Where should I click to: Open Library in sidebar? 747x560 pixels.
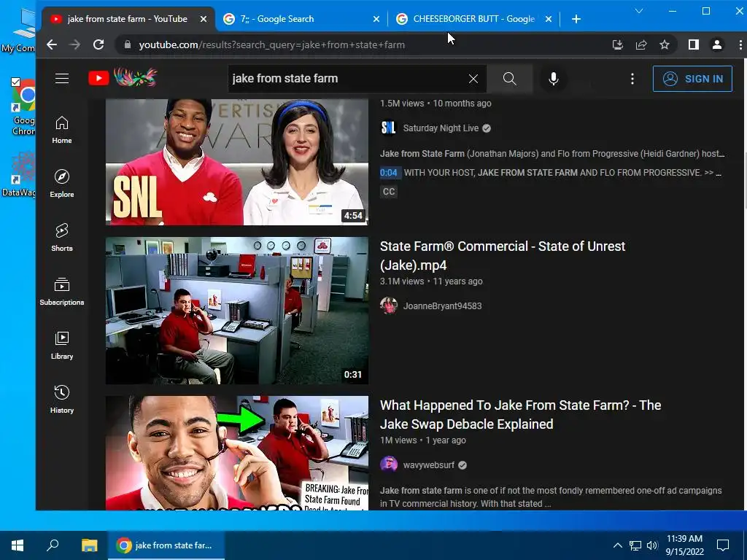pos(62,346)
